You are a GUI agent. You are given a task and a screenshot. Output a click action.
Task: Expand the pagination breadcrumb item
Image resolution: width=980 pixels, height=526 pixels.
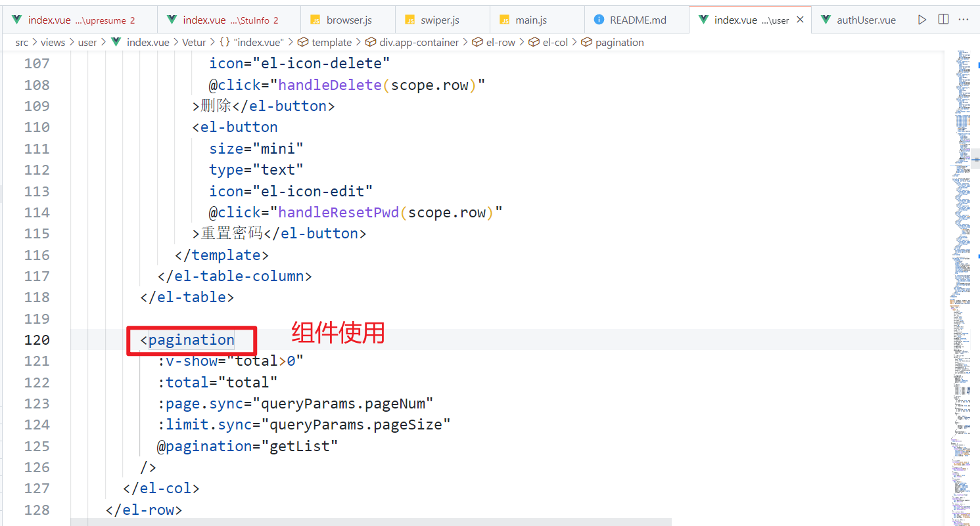[x=619, y=42]
